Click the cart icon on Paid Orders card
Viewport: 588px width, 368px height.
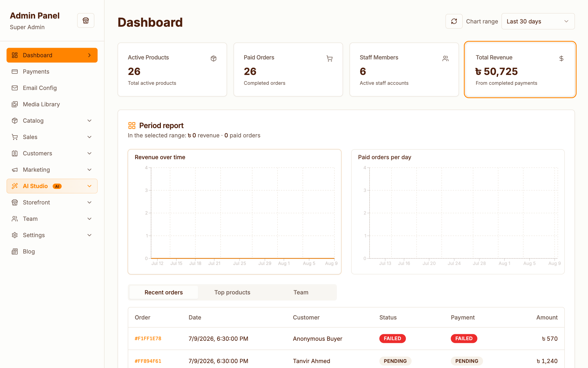coord(329,58)
